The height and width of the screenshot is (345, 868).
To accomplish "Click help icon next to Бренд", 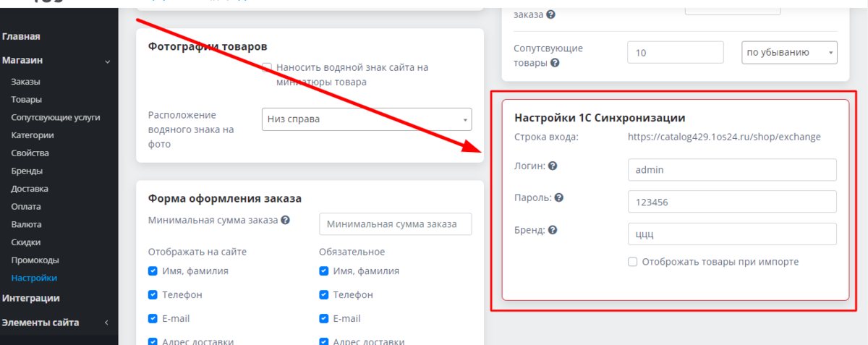I will [553, 230].
